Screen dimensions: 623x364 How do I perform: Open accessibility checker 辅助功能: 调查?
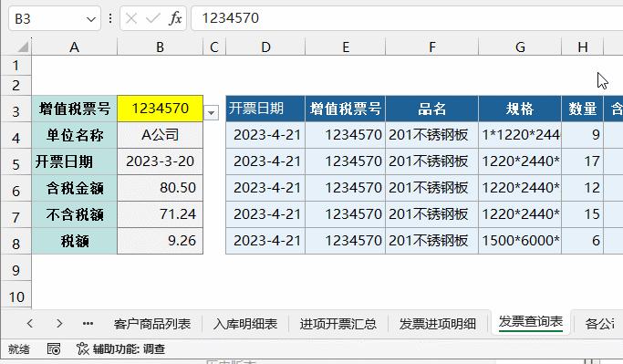(120, 348)
